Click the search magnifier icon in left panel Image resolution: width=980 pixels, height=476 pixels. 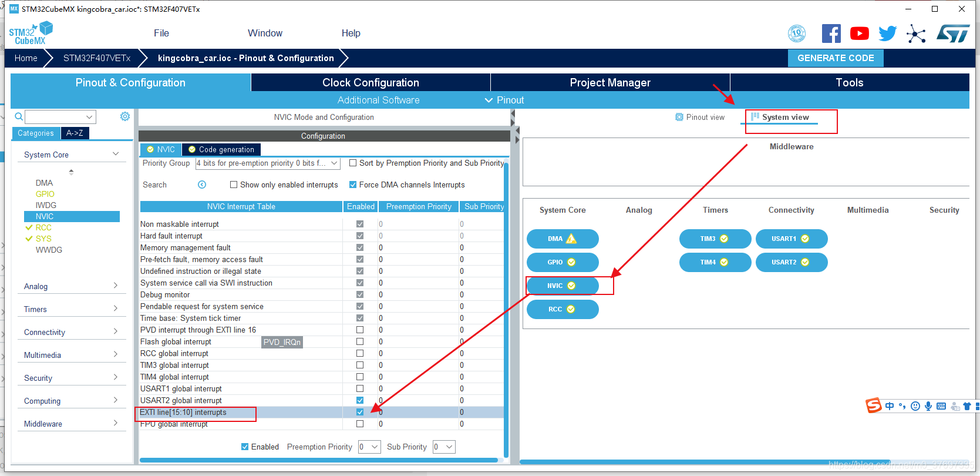(x=19, y=116)
